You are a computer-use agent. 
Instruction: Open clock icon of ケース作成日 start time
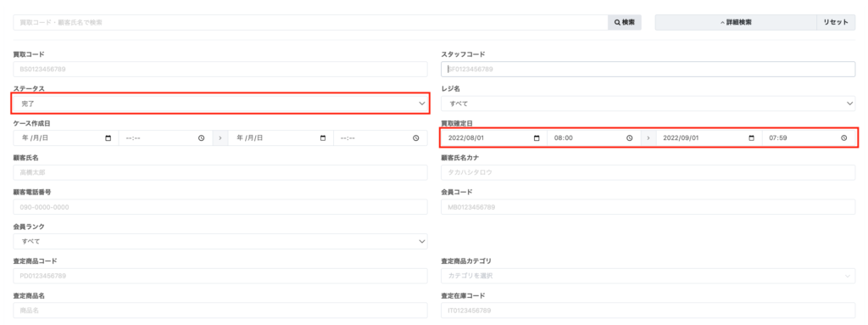(x=202, y=138)
